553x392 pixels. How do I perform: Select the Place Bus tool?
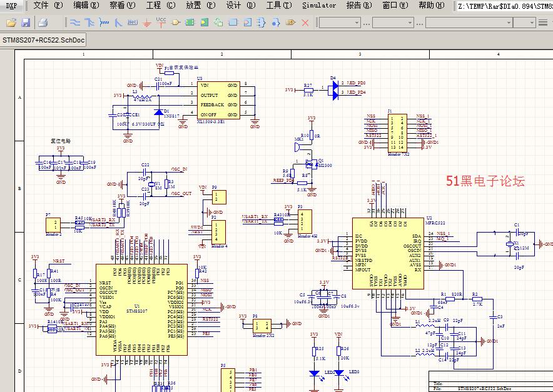[x=89, y=23]
